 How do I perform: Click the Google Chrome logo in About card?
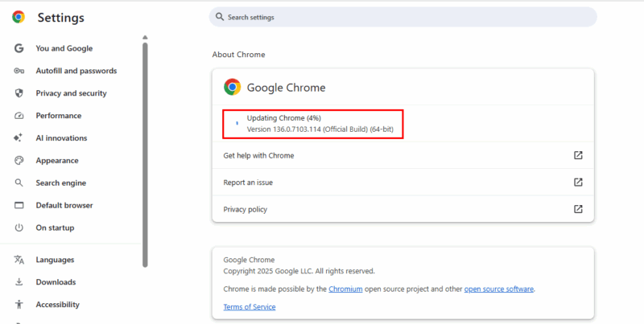click(233, 87)
